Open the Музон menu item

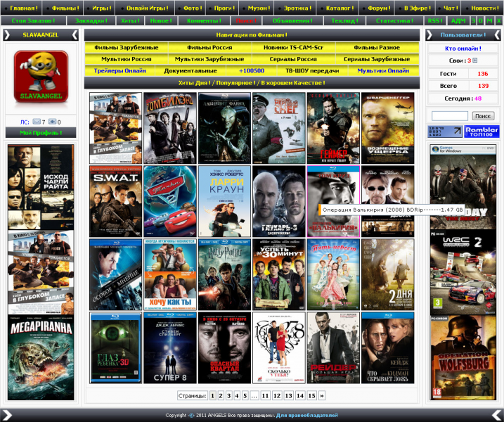[257, 8]
